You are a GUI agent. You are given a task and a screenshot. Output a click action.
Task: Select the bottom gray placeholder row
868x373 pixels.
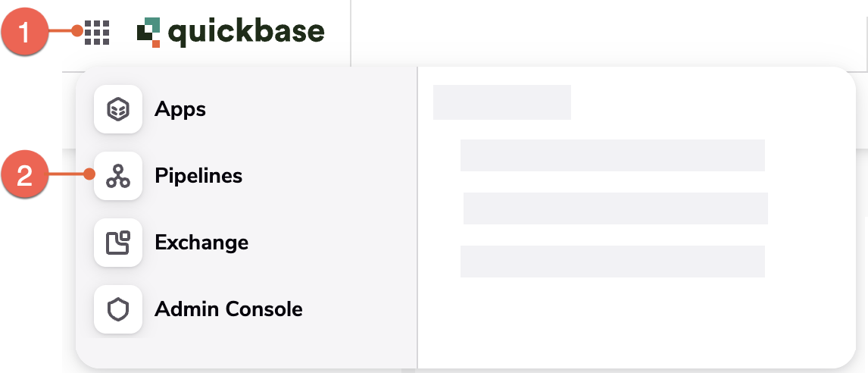613,261
